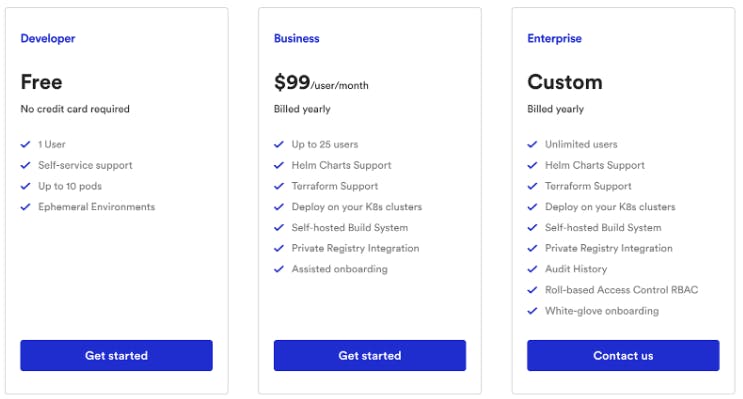Viewport: 743px width, 399px height.
Task: Click checkmark beside Up to 10 pods
Action: [26, 186]
